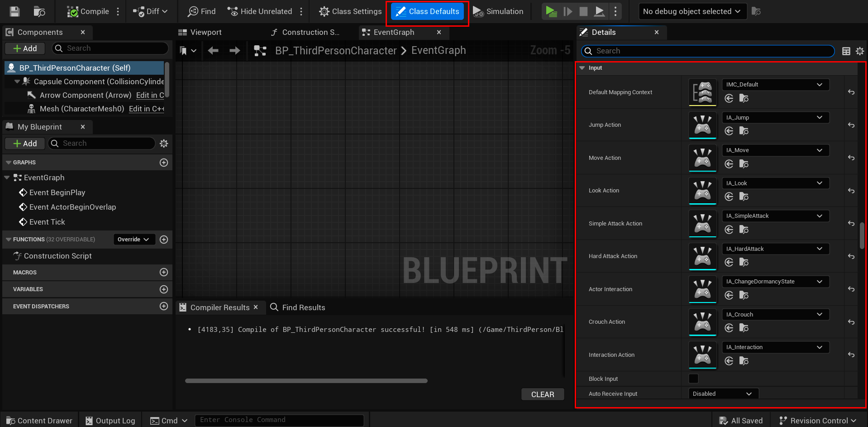
Task: Click Edit in C++ link for Mesh
Action: 147,109
